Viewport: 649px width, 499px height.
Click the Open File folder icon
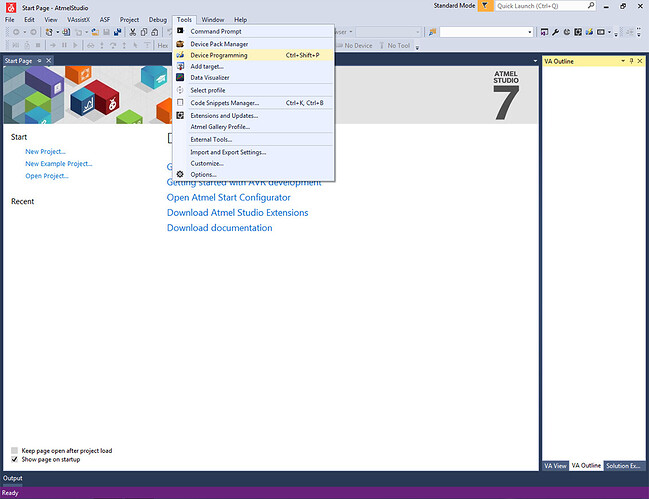pyautogui.click(x=95, y=32)
